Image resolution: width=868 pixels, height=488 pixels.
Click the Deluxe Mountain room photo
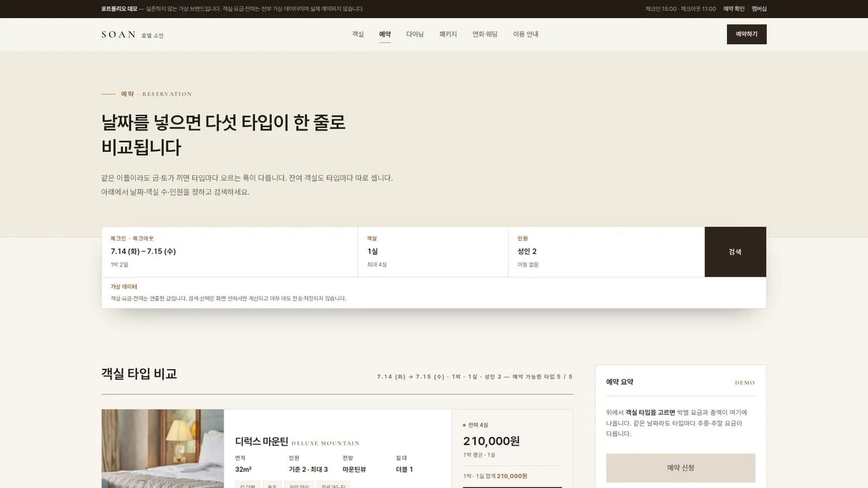(163, 448)
